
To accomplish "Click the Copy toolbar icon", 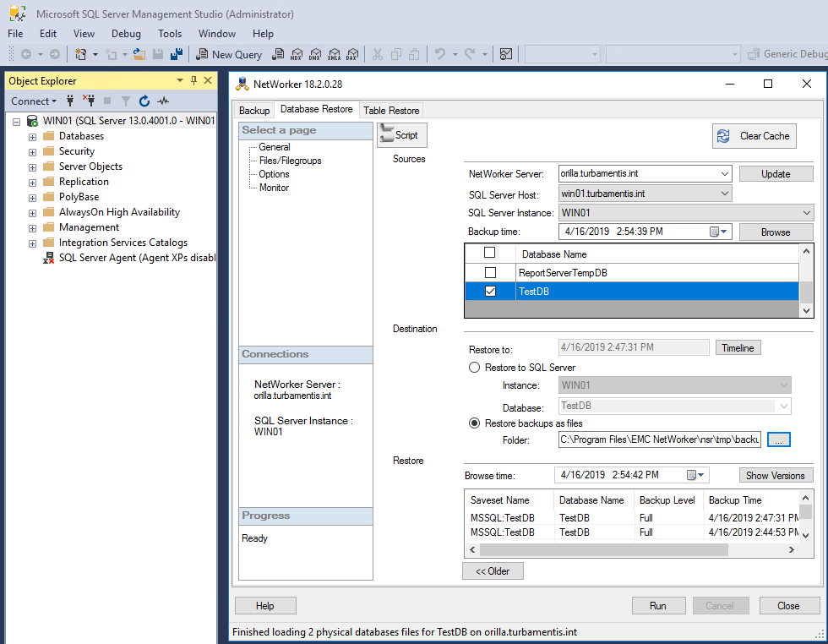I will click(396, 54).
